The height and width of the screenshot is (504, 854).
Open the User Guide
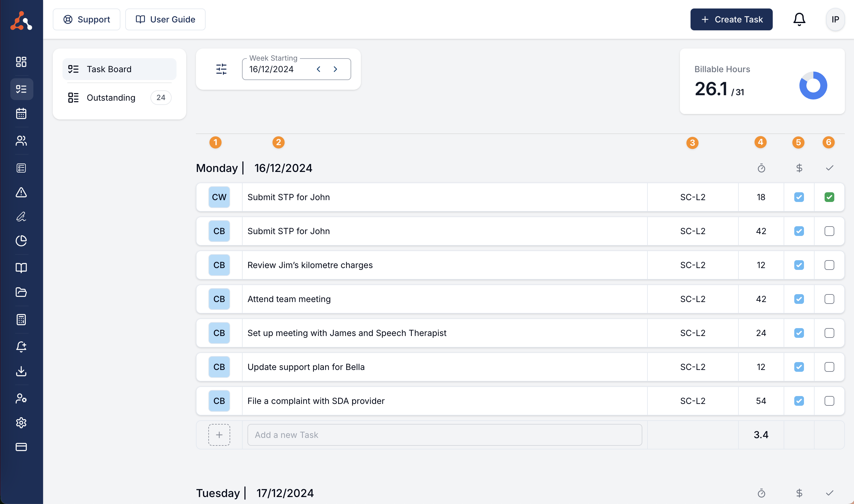[165, 19]
